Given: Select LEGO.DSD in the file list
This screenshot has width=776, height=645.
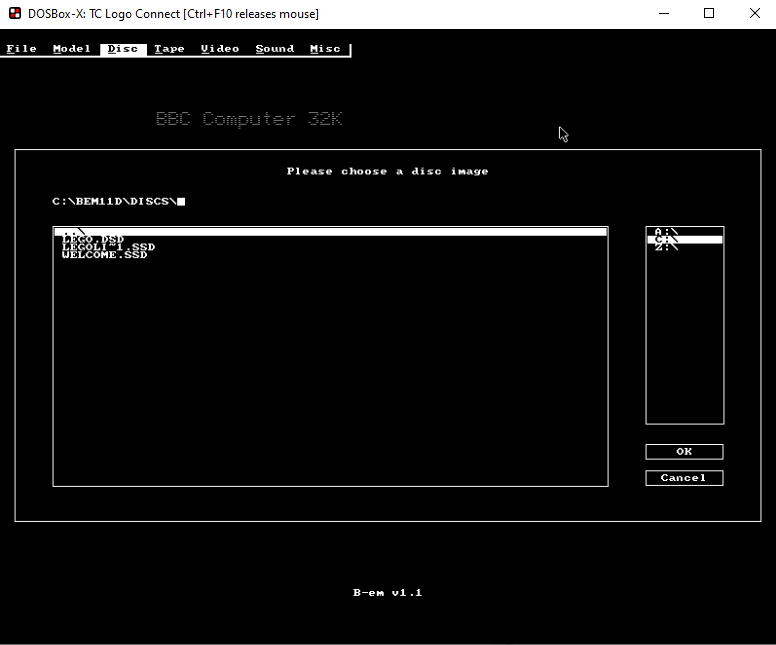Looking at the screenshot, I should [331, 239].
